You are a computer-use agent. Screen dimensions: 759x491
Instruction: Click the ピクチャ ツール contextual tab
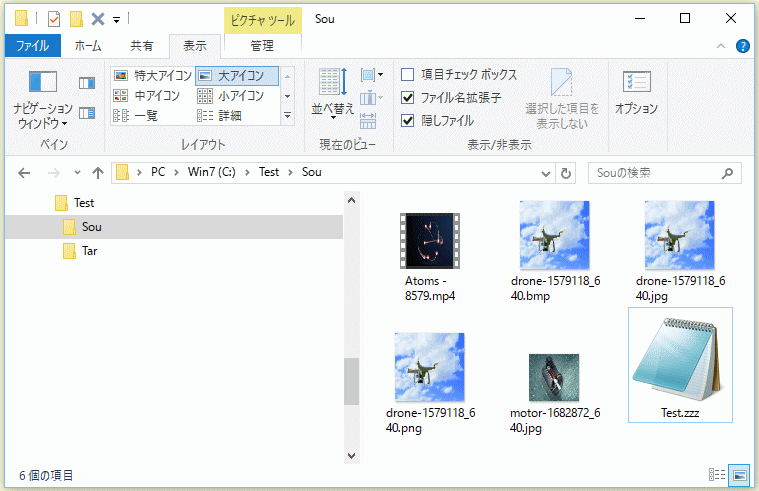tap(262, 20)
